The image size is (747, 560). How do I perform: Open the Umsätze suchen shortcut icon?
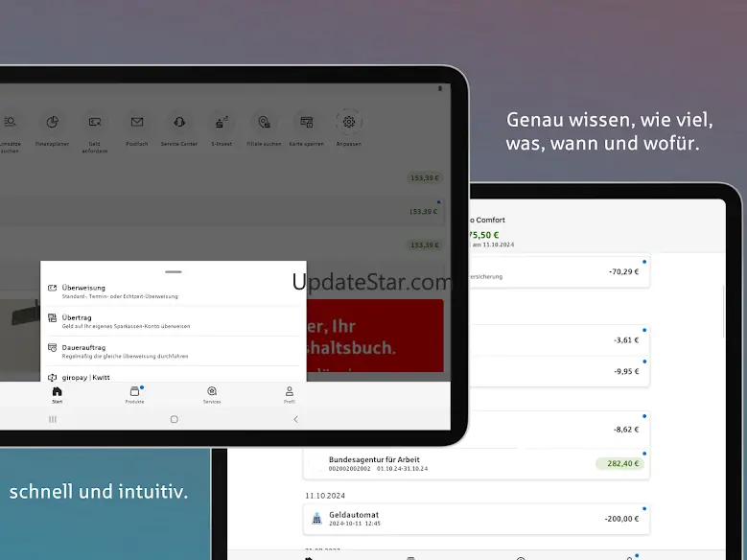click(10, 122)
